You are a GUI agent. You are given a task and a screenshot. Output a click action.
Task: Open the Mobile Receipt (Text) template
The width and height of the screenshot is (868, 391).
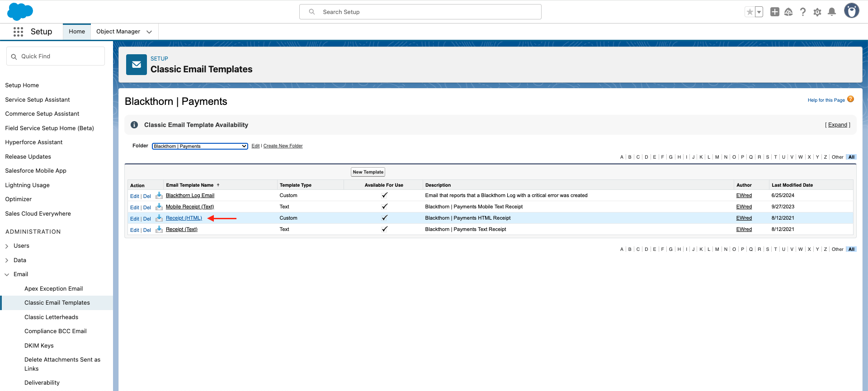(190, 207)
